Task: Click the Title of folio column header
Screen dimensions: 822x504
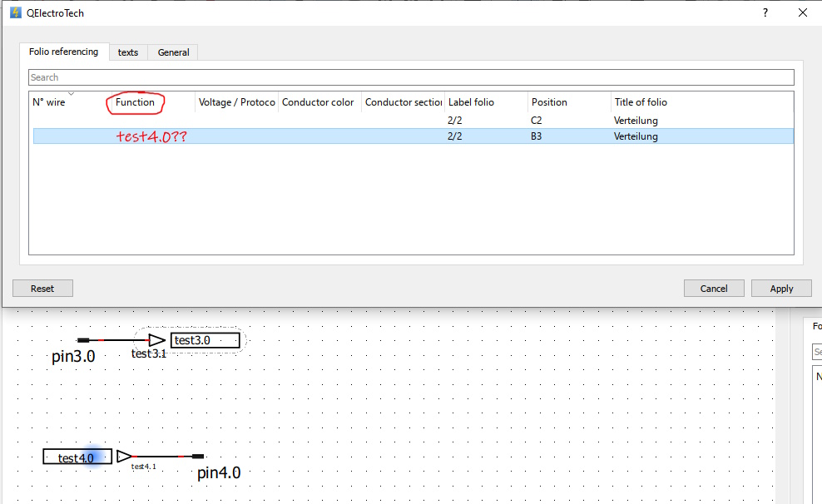Action: point(641,102)
